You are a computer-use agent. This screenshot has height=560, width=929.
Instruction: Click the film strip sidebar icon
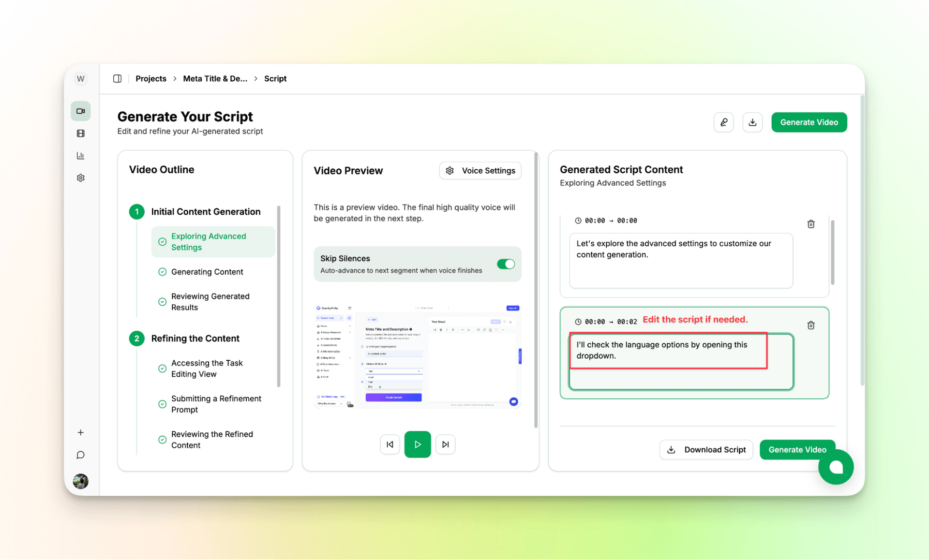coord(81,133)
